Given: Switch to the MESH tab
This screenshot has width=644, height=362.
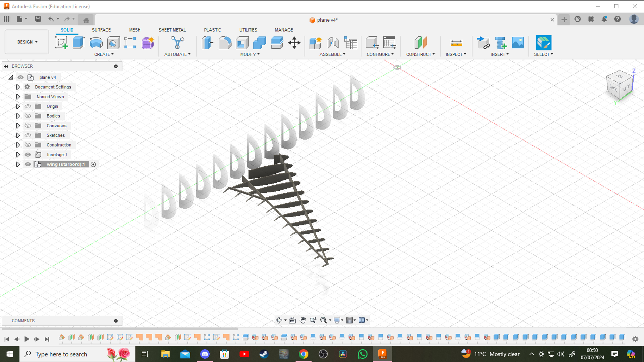Looking at the screenshot, I should (135, 30).
